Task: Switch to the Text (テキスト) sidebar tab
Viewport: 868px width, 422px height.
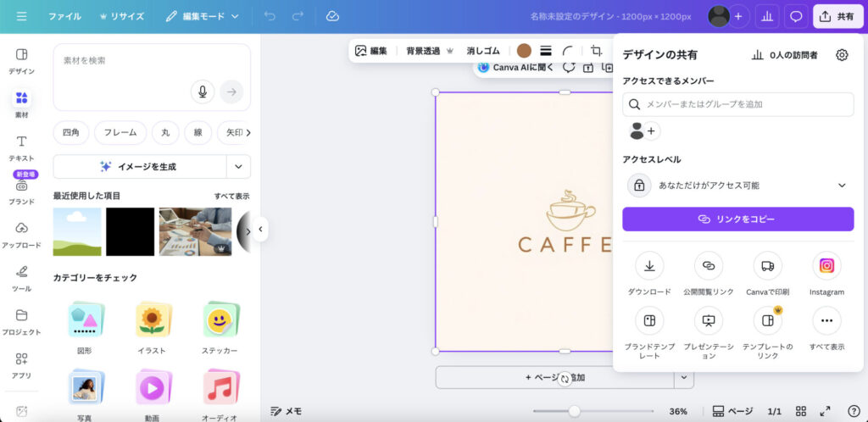Action: click(22, 147)
